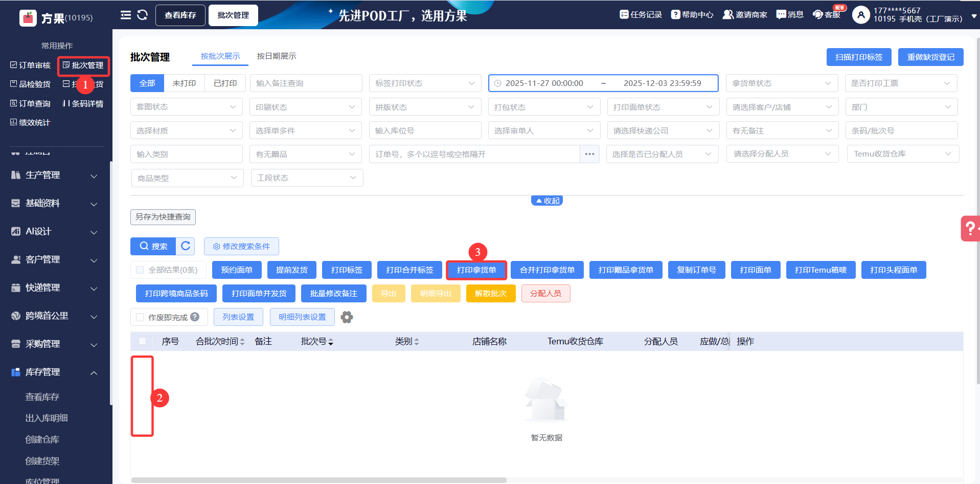Image resolution: width=980 pixels, height=484 pixels.
Task: Sort by 批次号 column arrows
Action: coord(331,342)
